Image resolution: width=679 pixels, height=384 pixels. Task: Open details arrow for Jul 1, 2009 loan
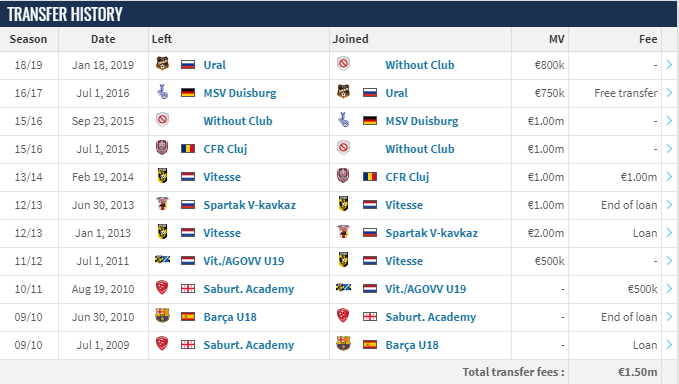[669, 345]
